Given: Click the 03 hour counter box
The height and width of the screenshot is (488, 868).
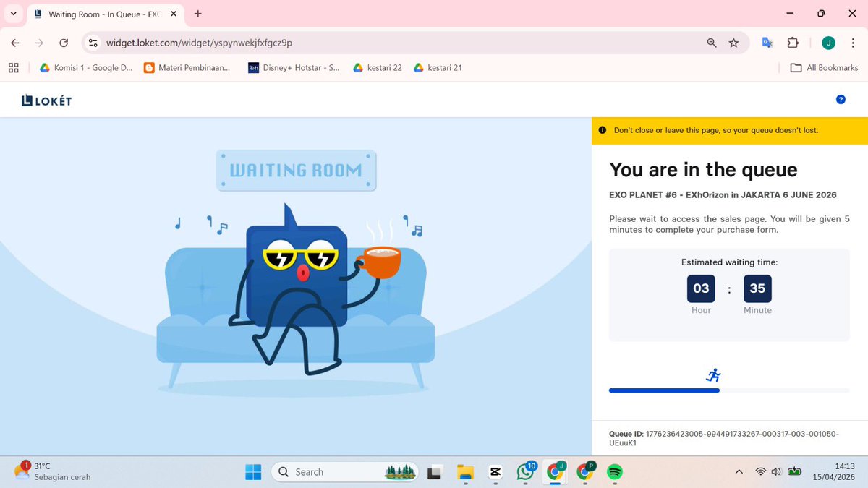Looking at the screenshot, I should [x=701, y=288].
